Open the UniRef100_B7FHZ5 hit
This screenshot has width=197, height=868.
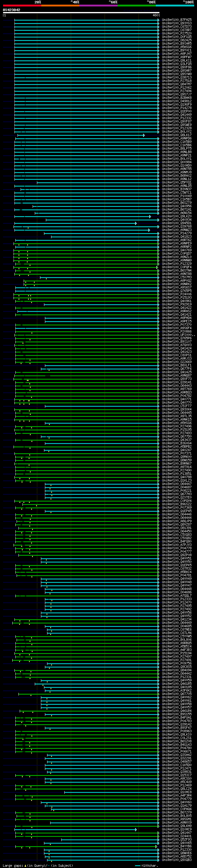click(177, 20)
